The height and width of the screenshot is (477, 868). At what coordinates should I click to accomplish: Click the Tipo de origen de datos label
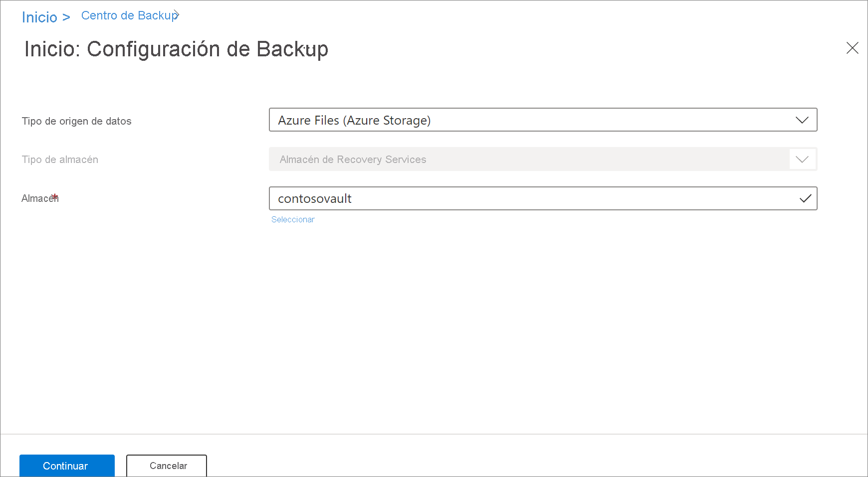tap(76, 121)
